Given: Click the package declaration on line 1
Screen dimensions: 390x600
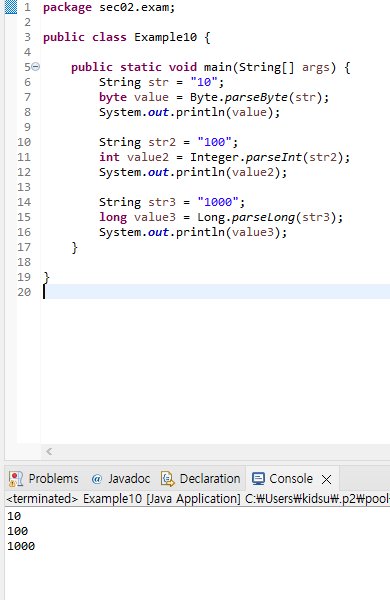Looking at the screenshot, I should 109,7.
